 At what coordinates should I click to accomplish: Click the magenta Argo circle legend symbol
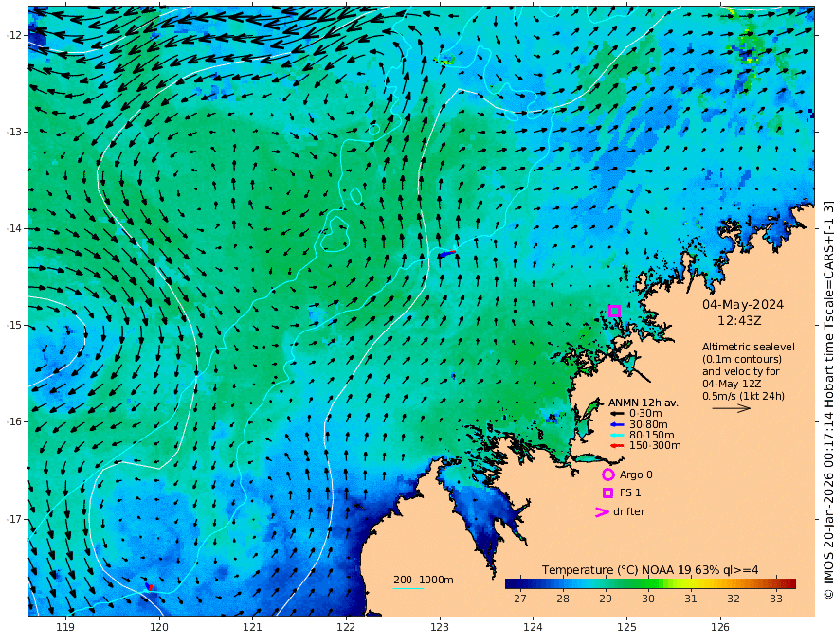click(x=607, y=474)
